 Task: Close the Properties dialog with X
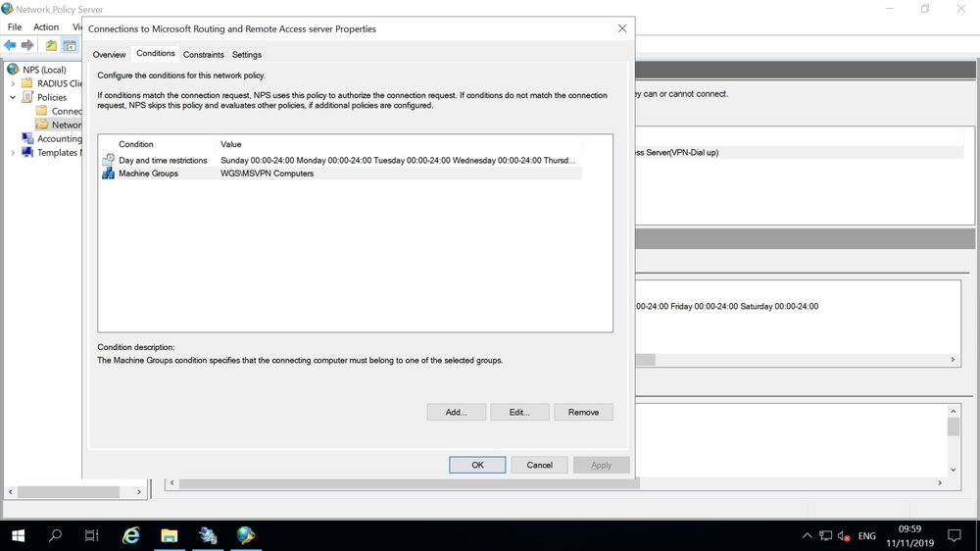(622, 28)
